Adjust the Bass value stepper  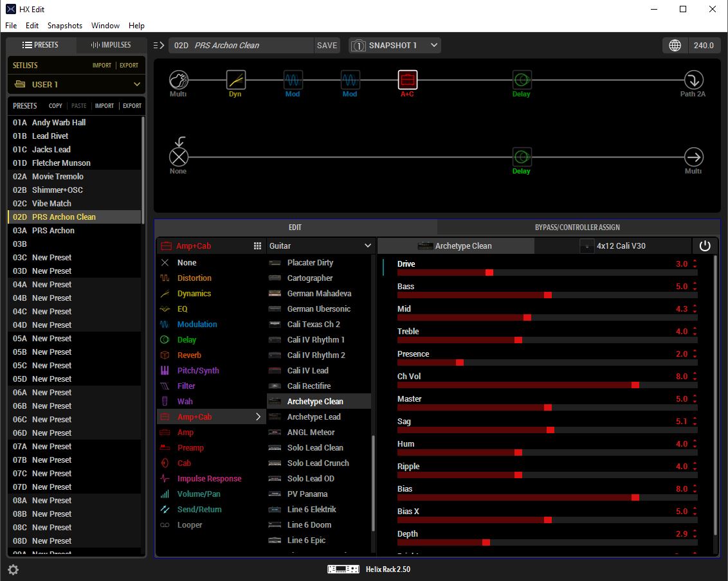coord(695,287)
